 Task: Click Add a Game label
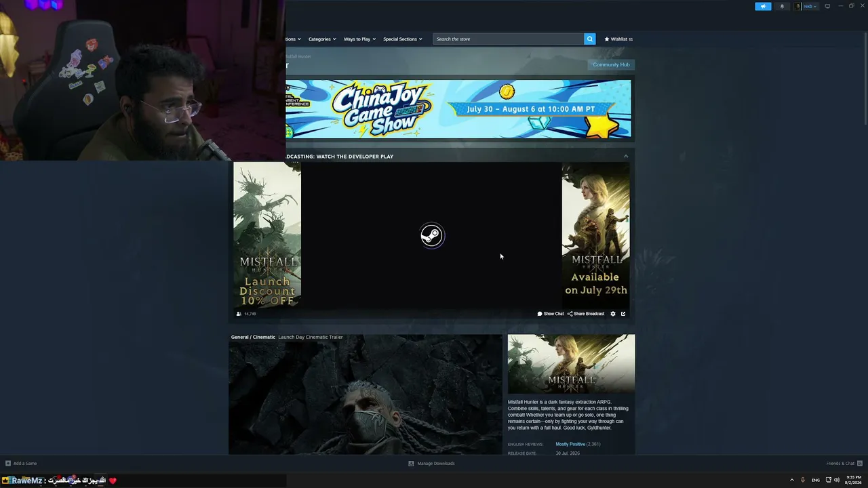coord(25,464)
